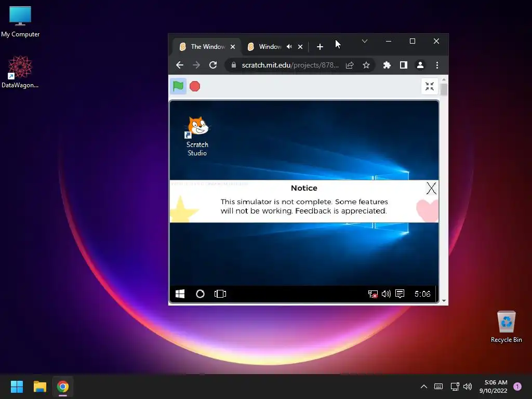View site information lock icon
Viewport: 532px width, 399px height.
(x=234, y=65)
